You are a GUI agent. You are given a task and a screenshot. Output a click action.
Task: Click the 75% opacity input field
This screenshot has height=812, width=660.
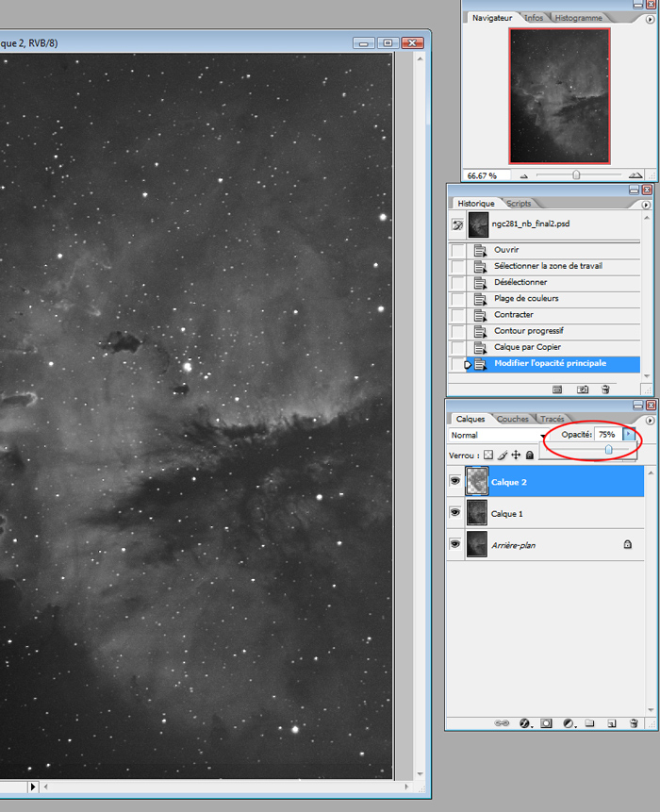pos(608,435)
